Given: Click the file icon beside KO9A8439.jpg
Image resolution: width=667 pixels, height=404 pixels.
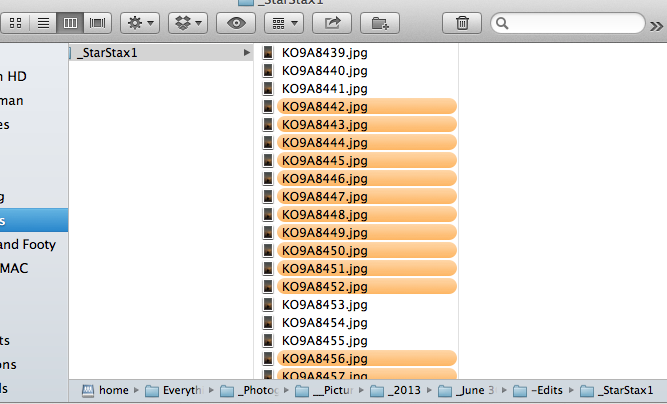Looking at the screenshot, I should [269, 52].
